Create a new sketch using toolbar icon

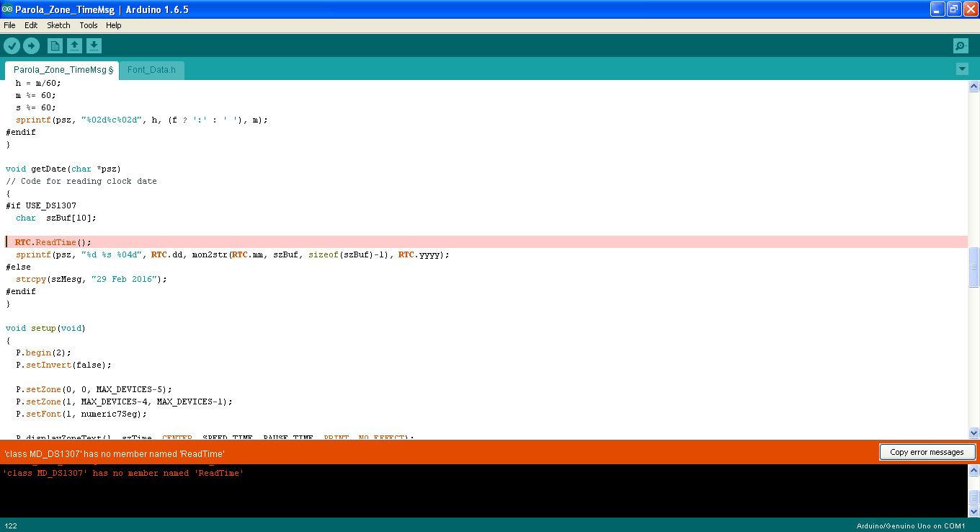click(55, 45)
